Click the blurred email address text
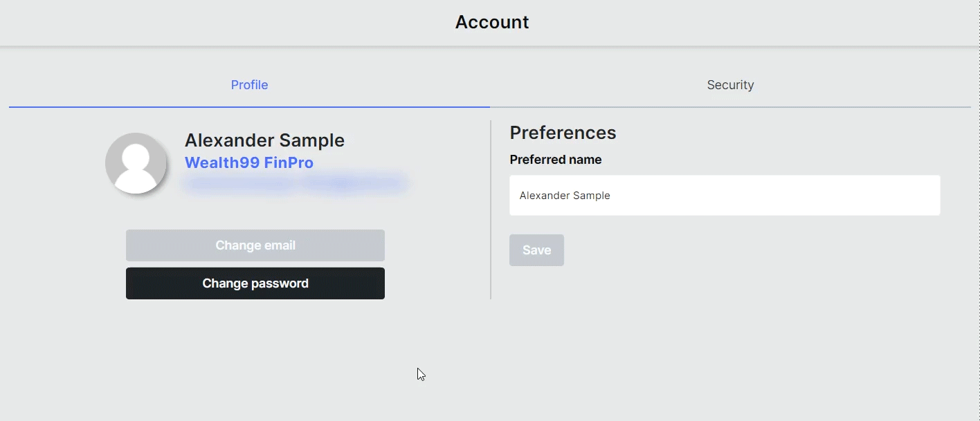 pos(296,184)
